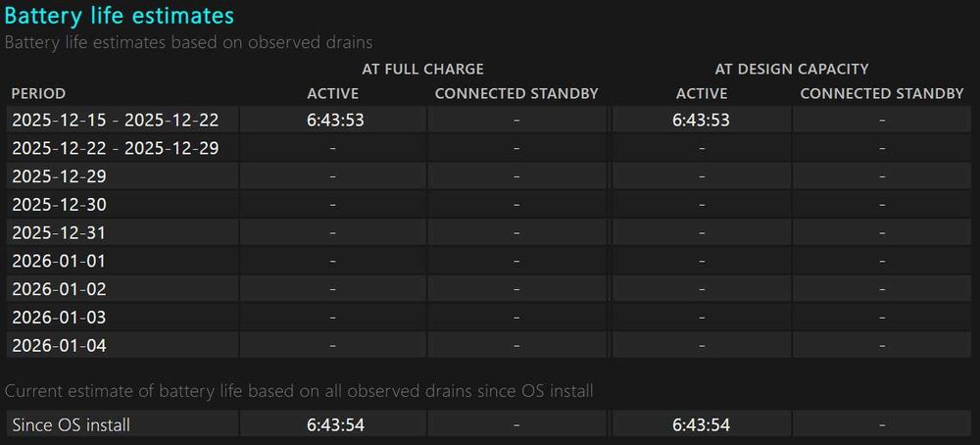Click CONNECTED STANDBY header under AT DESIGN CAPACITY
This screenshot has height=445, width=980.
882,93
